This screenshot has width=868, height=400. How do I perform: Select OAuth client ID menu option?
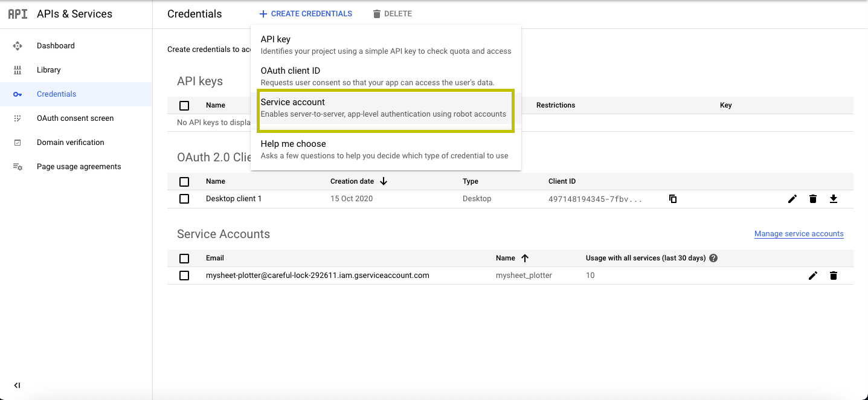coord(385,76)
